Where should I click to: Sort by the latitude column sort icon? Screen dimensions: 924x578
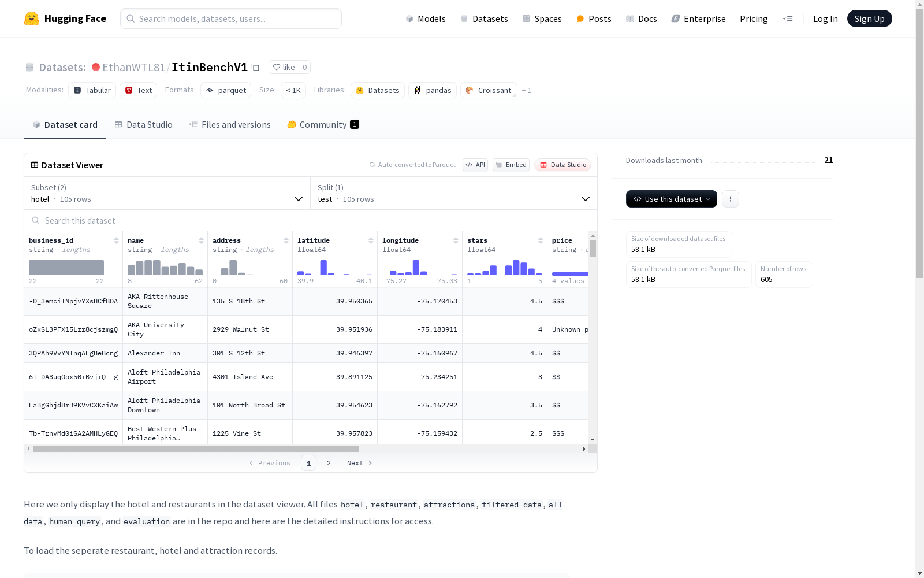[x=371, y=240]
